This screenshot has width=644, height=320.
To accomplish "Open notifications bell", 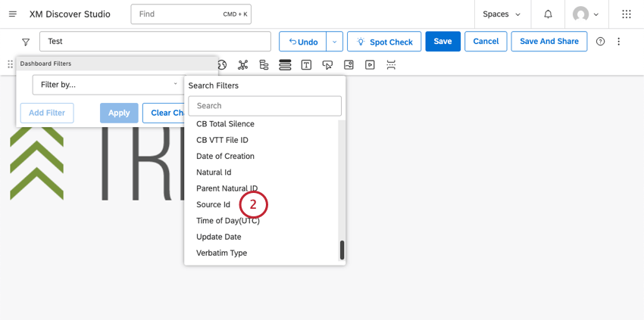I will coord(548,14).
